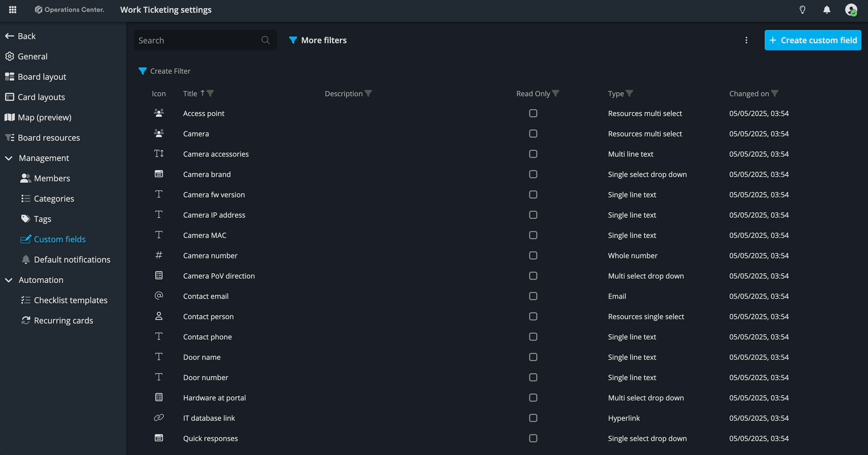Collapse the Automation section chevron
Screen dimensions: 868x455
tap(9, 280)
